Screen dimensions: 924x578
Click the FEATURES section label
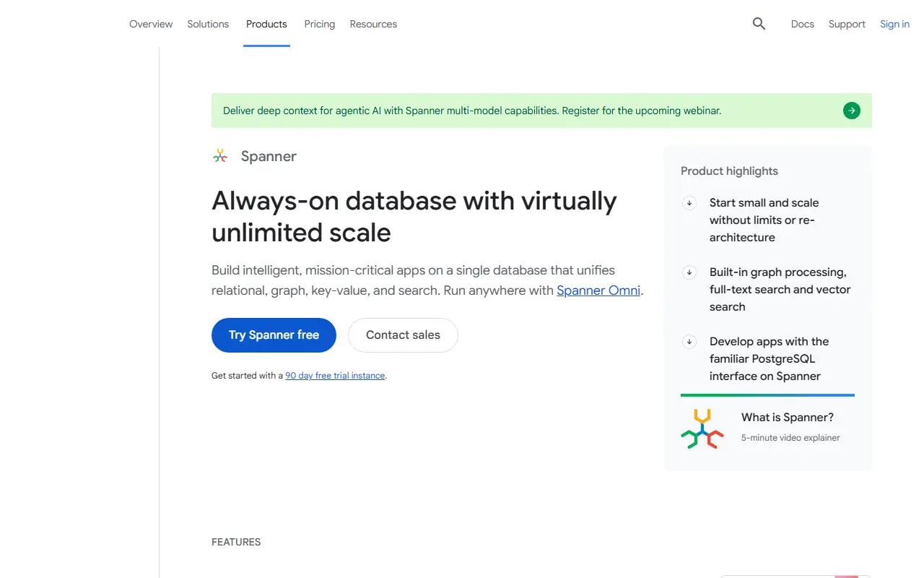[236, 542]
